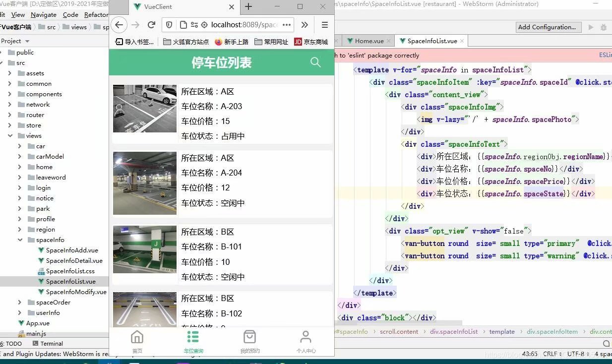The image size is (612, 364).
Task: Click Add Configuration button
Action: 547,27
